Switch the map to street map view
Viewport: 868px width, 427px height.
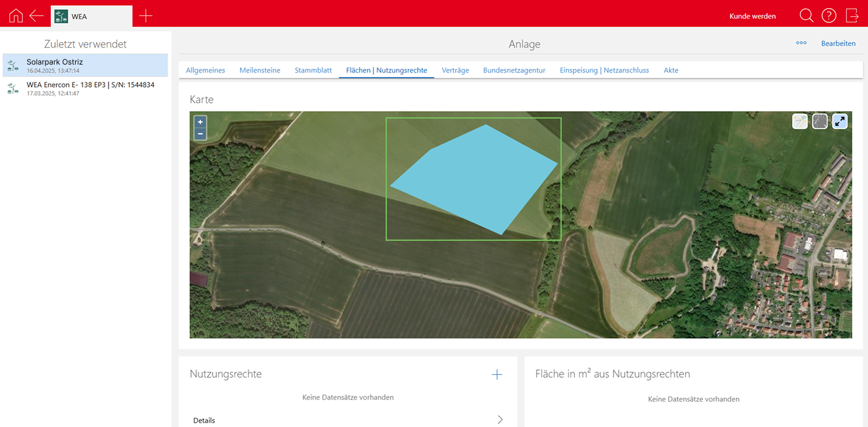pyautogui.click(x=799, y=121)
